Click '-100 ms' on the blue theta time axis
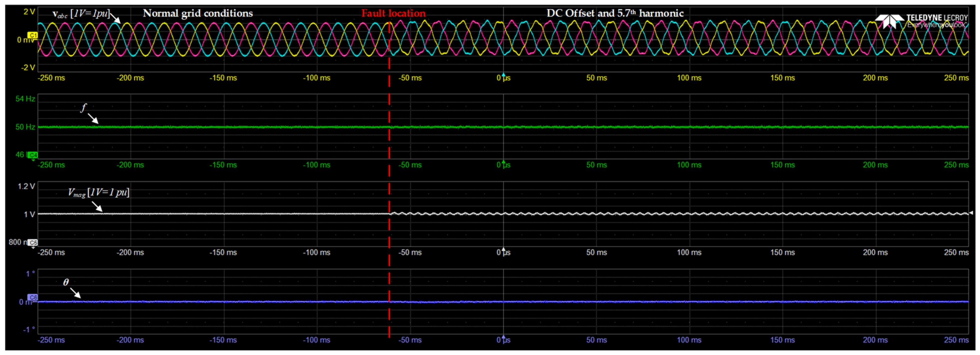 click(x=317, y=340)
